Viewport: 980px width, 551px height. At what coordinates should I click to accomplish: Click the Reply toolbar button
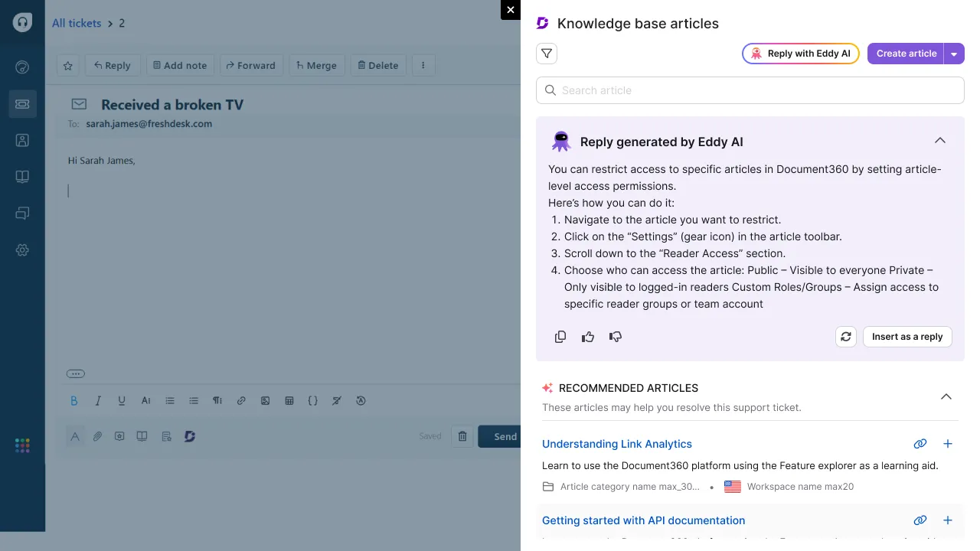tap(113, 66)
